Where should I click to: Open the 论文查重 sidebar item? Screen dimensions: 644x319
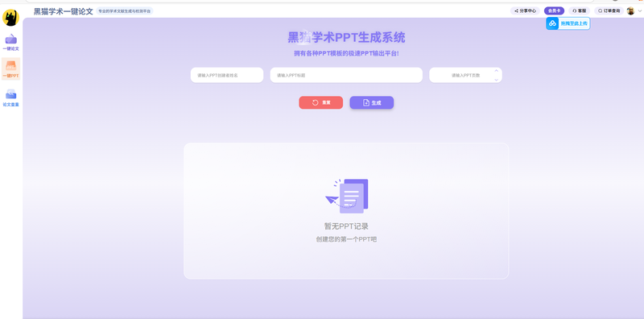point(10,97)
